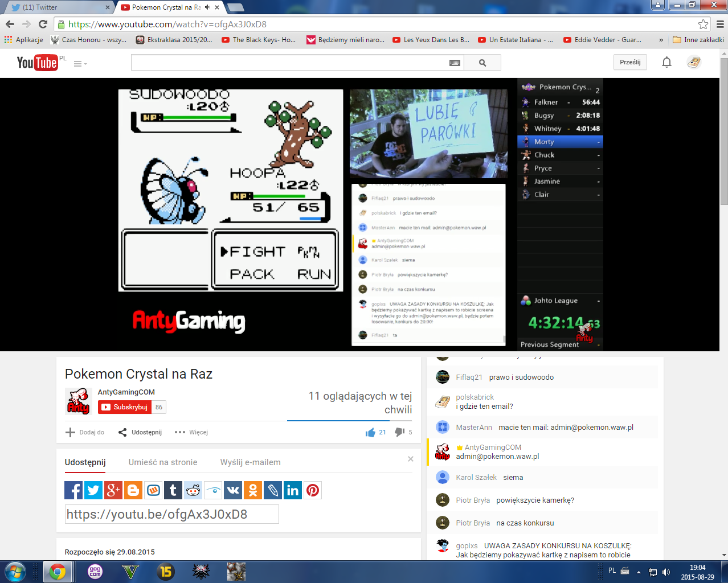The height and width of the screenshot is (583, 728).
Task: Click the Reddit share icon
Action: (193, 490)
